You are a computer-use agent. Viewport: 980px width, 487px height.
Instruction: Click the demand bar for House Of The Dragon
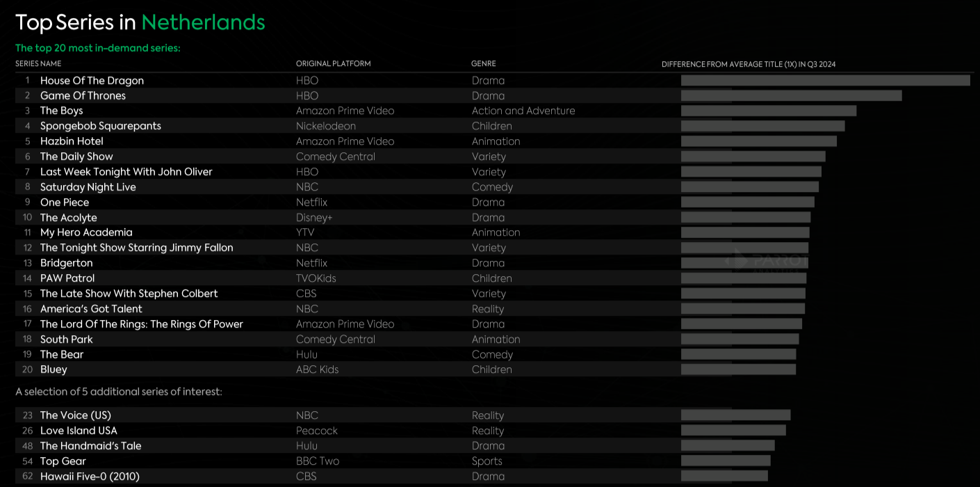click(826, 81)
